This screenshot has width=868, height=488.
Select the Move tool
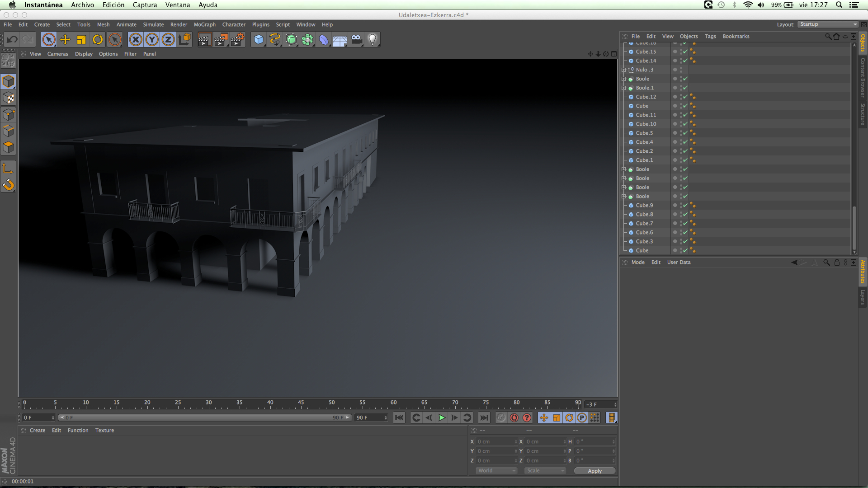pos(65,40)
